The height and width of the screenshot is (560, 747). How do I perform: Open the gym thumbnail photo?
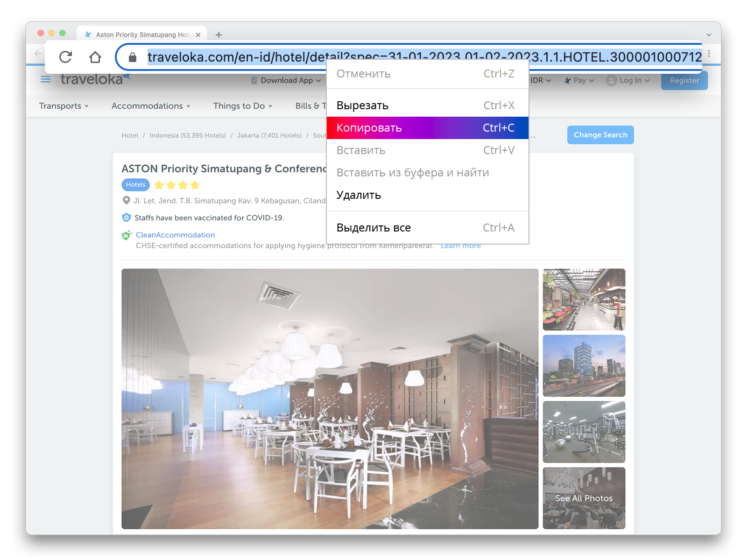pos(584,432)
